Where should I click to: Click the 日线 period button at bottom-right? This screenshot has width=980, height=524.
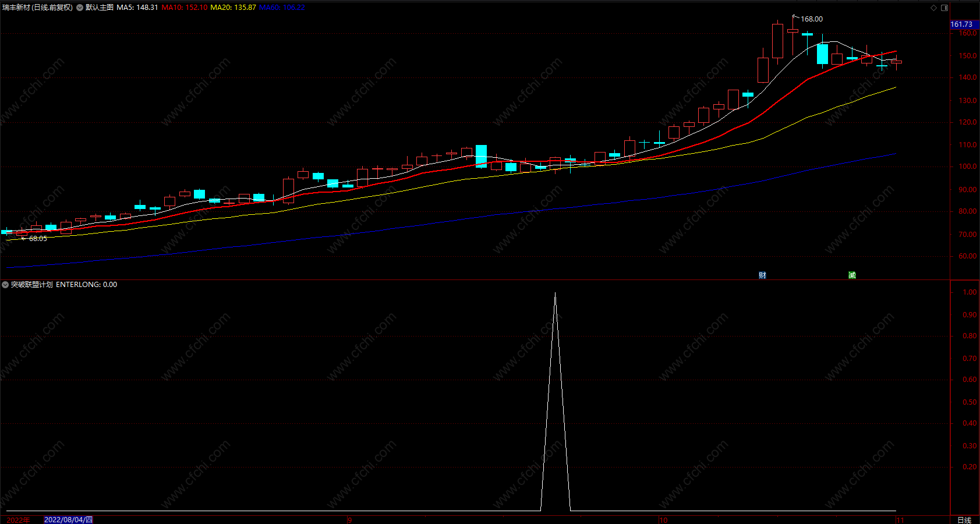tap(964, 520)
